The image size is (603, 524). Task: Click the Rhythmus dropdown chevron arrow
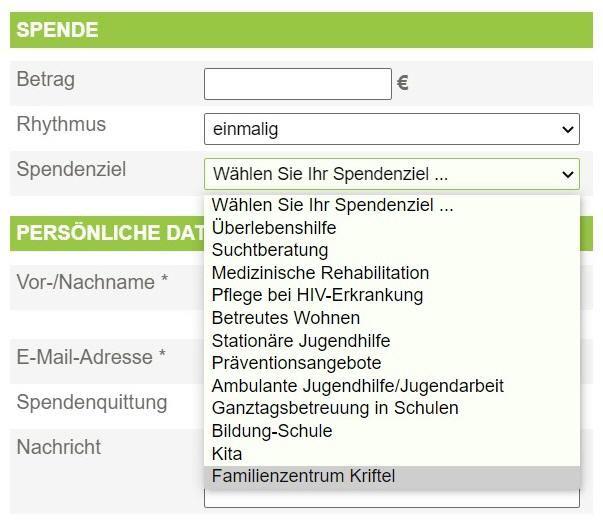tap(568, 129)
